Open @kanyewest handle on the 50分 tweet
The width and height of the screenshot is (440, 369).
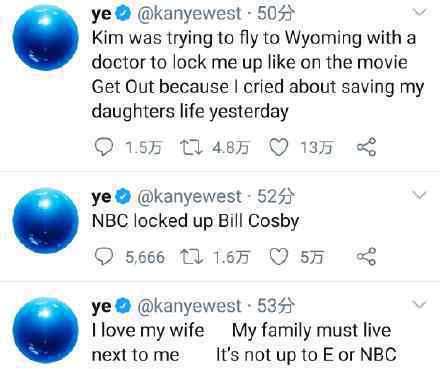pyautogui.click(x=189, y=14)
